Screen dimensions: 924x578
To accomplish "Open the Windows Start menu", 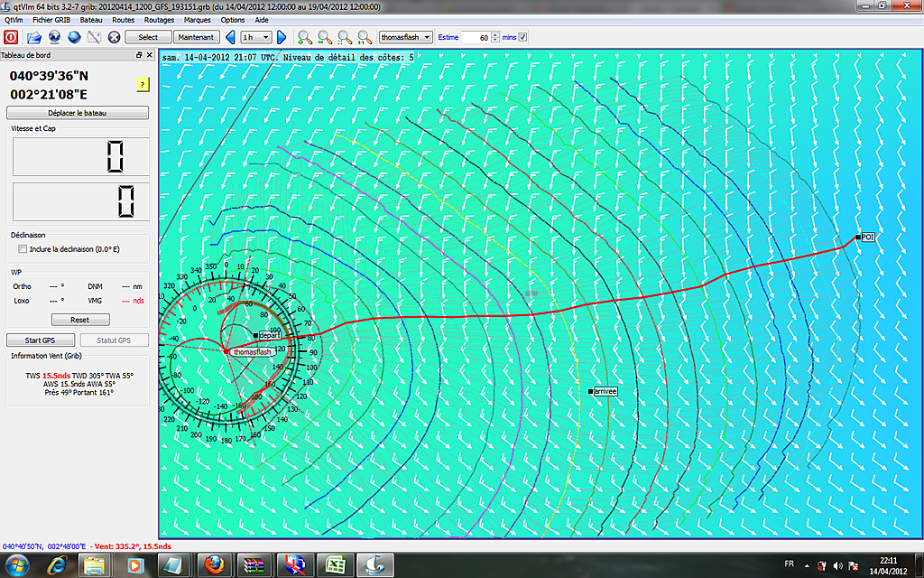I will 16,566.
